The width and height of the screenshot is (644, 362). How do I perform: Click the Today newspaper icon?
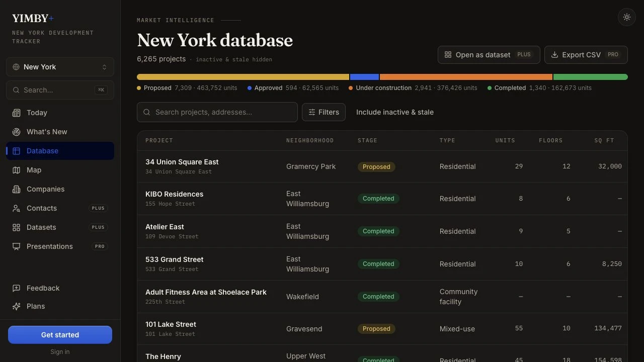tap(17, 113)
